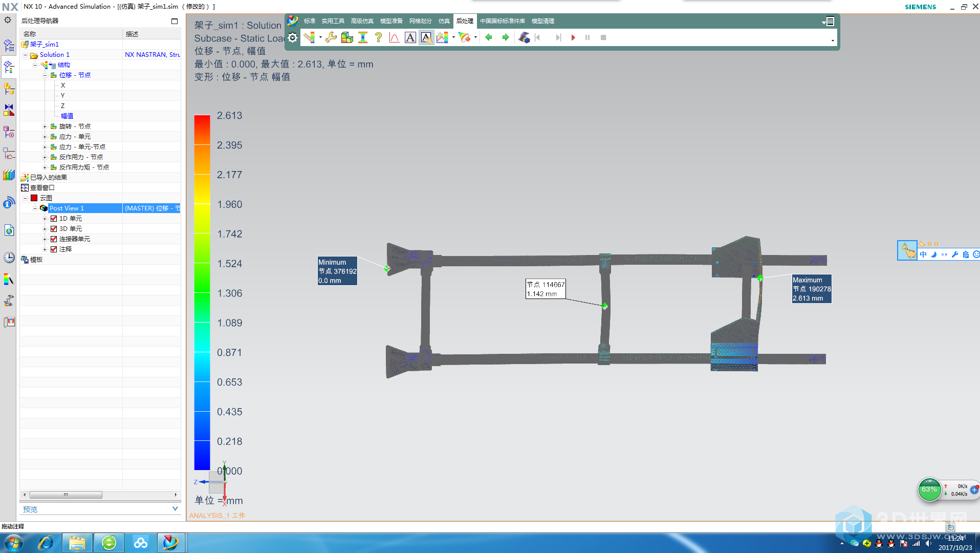This screenshot has width=980, height=553.
Task: Click the Maximum node 190278 annotation label
Action: (x=812, y=289)
